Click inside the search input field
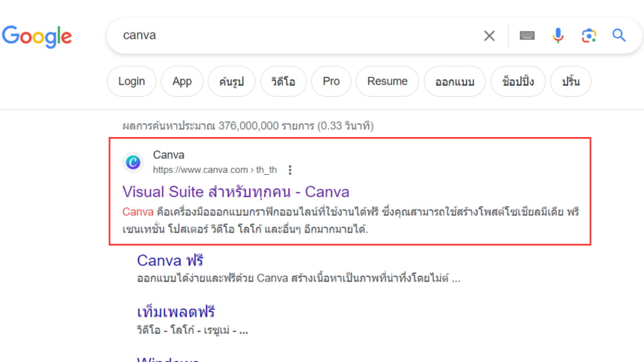644x362 pixels. (276, 35)
